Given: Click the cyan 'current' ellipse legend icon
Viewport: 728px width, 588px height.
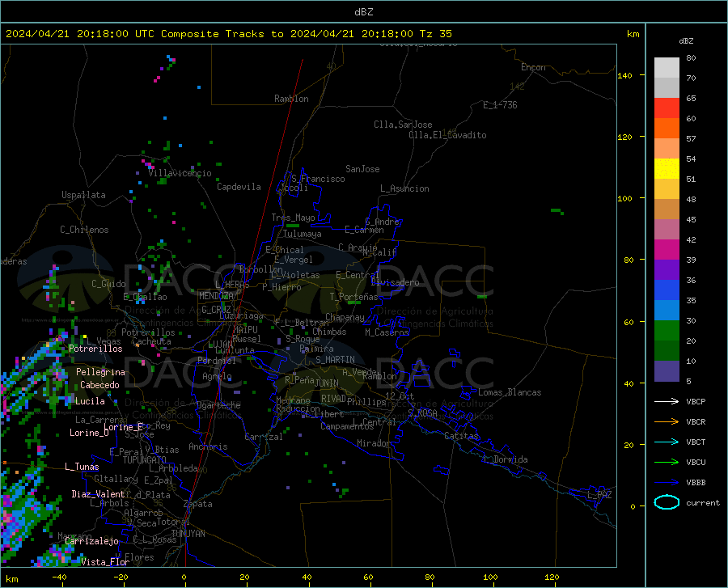Looking at the screenshot, I should [x=667, y=502].
